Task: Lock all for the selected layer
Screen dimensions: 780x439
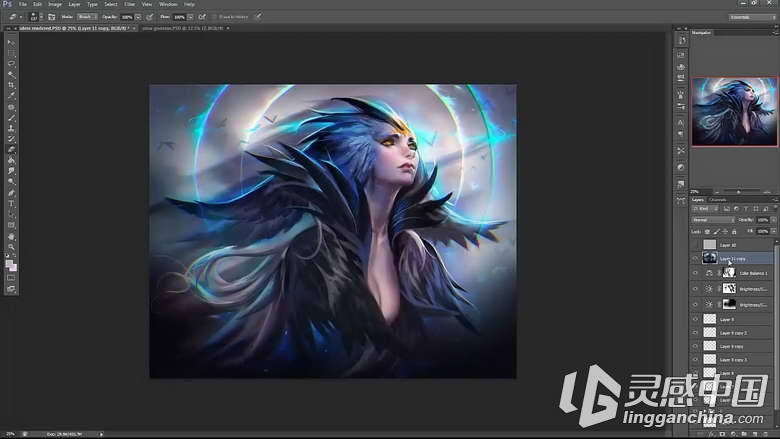Action: (x=734, y=232)
